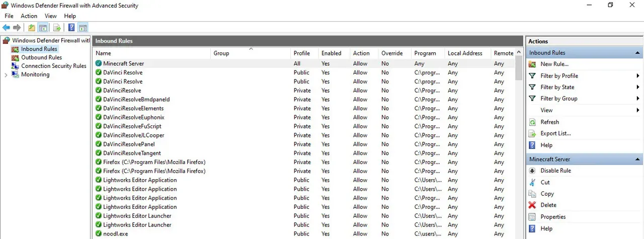The width and height of the screenshot is (644, 239).
Task: Sort by the Local Address column header
Action: (467, 53)
